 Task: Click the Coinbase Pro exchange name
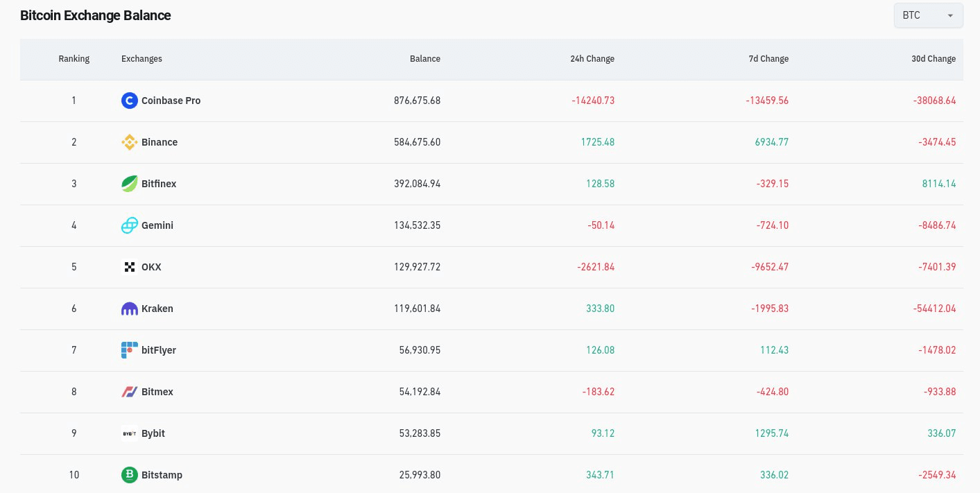(171, 101)
